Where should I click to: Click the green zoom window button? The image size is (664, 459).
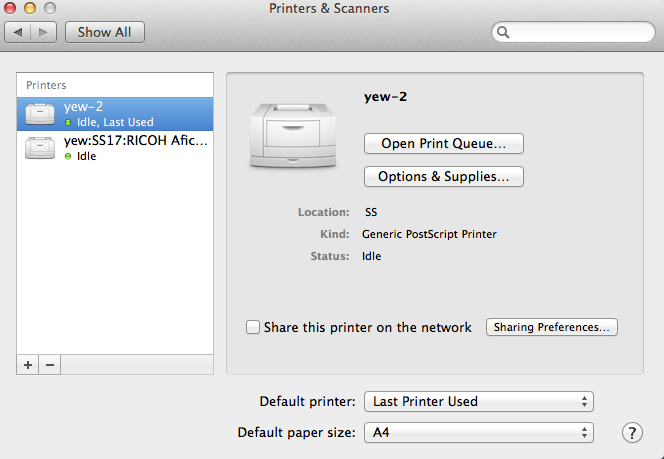point(52,8)
